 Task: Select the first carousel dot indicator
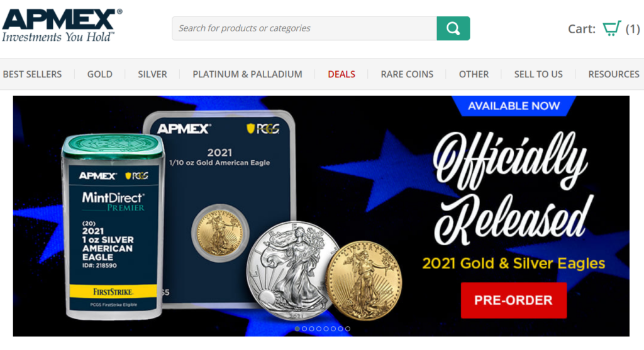pyautogui.click(x=297, y=329)
